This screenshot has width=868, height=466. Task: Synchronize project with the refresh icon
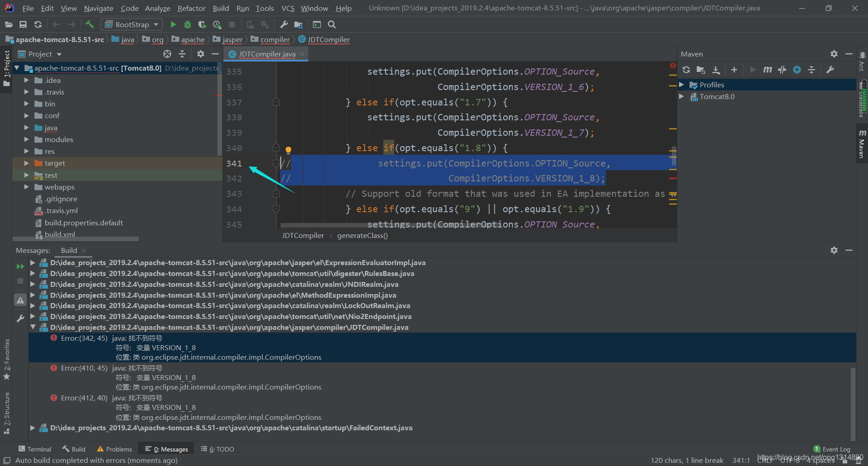pyautogui.click(x=38, y=24)
